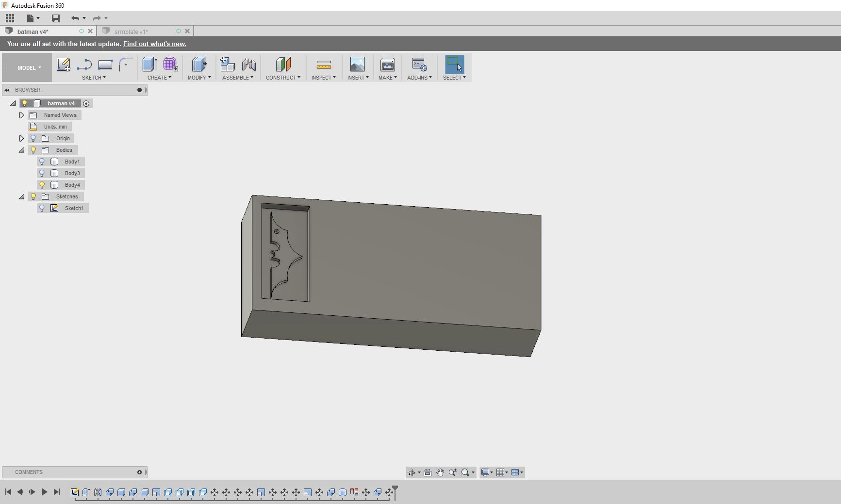The width and height of the screenshot is (841, 504).
Task: Click the Insert image icon
Action: (358, 65)
